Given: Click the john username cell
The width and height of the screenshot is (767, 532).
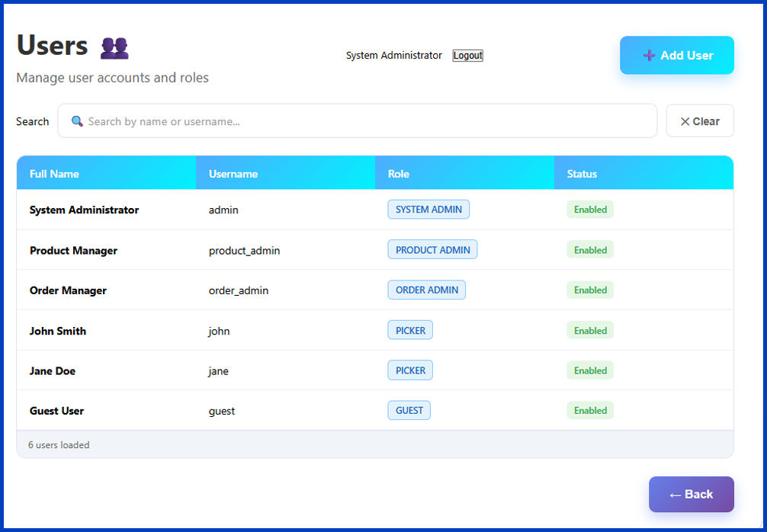Looking at the screenshot, I should 219,331.
